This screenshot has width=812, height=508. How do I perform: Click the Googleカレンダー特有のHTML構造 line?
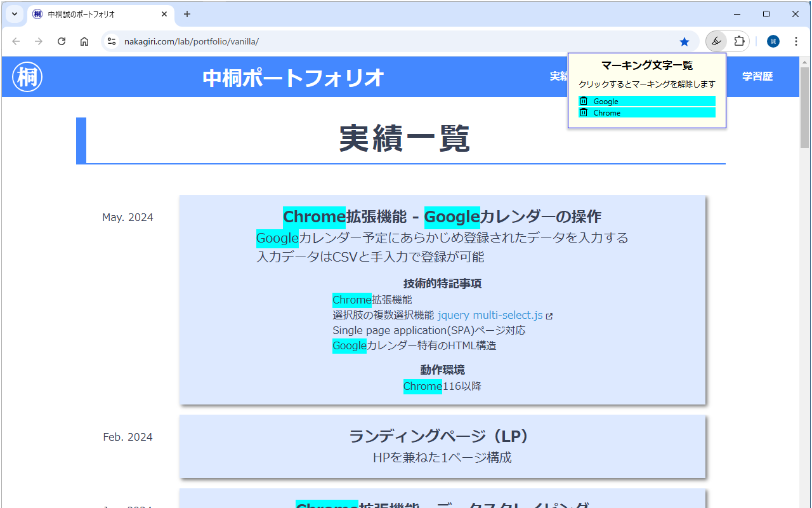tap(414, 345)
